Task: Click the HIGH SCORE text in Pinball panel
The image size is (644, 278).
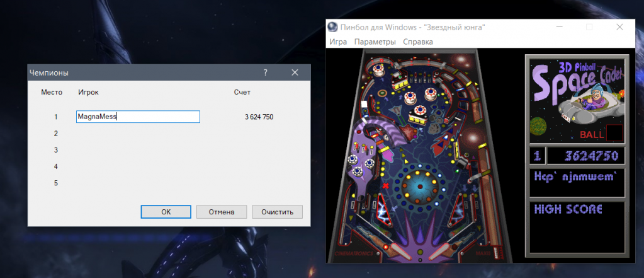Action: [568, 209]
